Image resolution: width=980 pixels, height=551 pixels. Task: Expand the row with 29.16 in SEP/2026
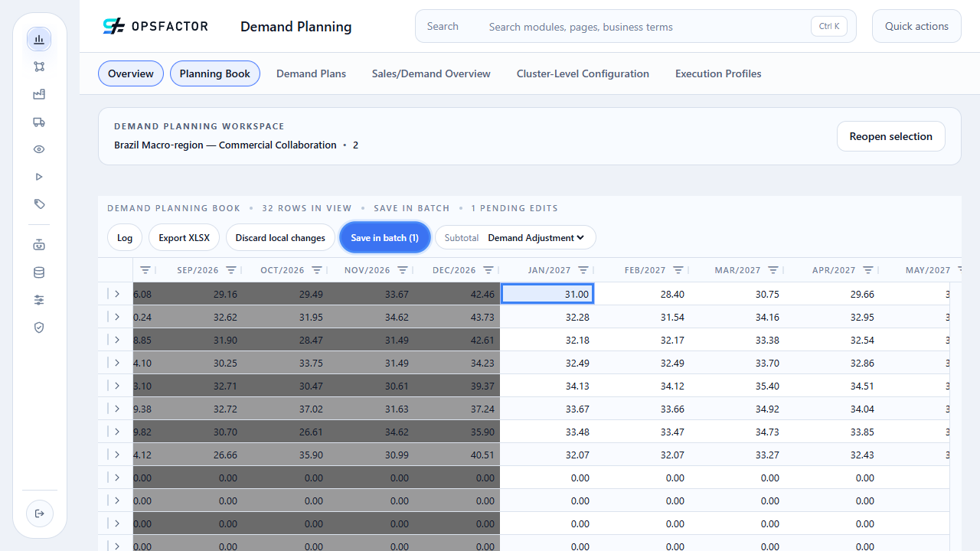coord(117,294)
